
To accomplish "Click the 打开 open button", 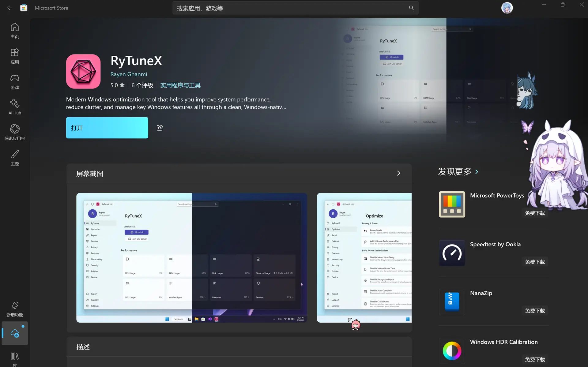I will click(x=107, y=128).
